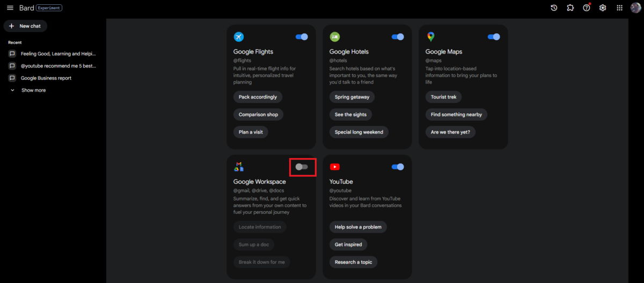
Task: Open Feeling Good, Learning and Helpi... chat
Action: click(58, 54)
